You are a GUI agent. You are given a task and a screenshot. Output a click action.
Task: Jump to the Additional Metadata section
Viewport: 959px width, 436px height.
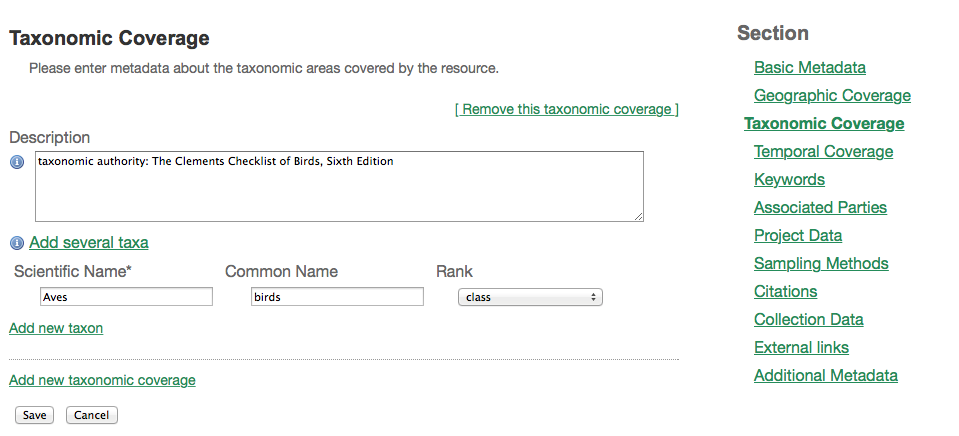[826, 376]
